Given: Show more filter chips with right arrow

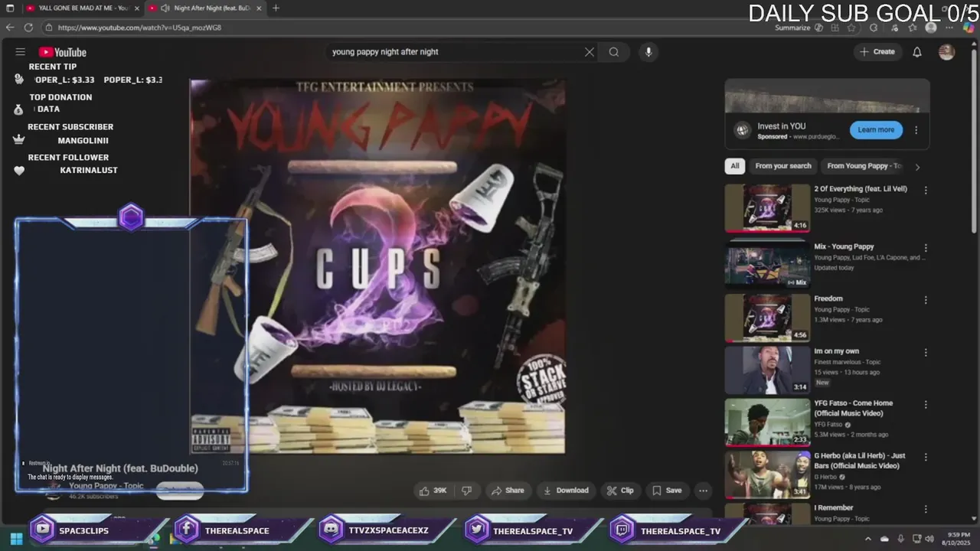Looking at the screenshot, I should pos(917,167).
